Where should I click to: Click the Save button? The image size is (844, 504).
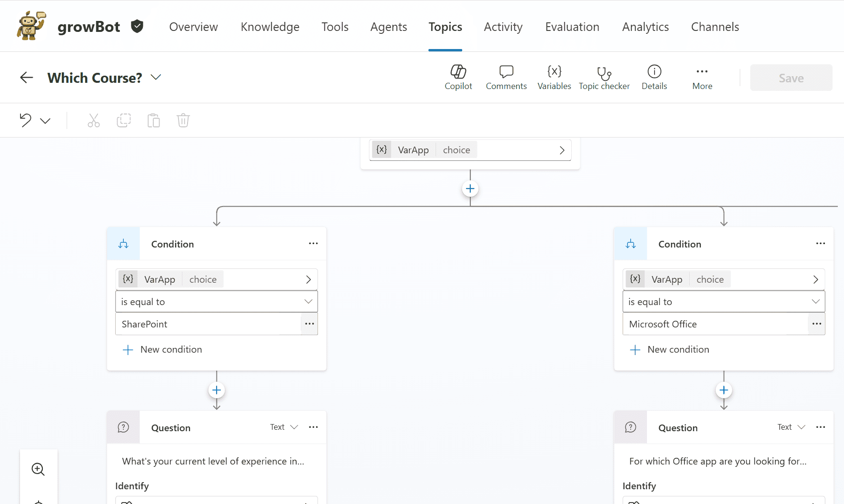pos(791,78)
